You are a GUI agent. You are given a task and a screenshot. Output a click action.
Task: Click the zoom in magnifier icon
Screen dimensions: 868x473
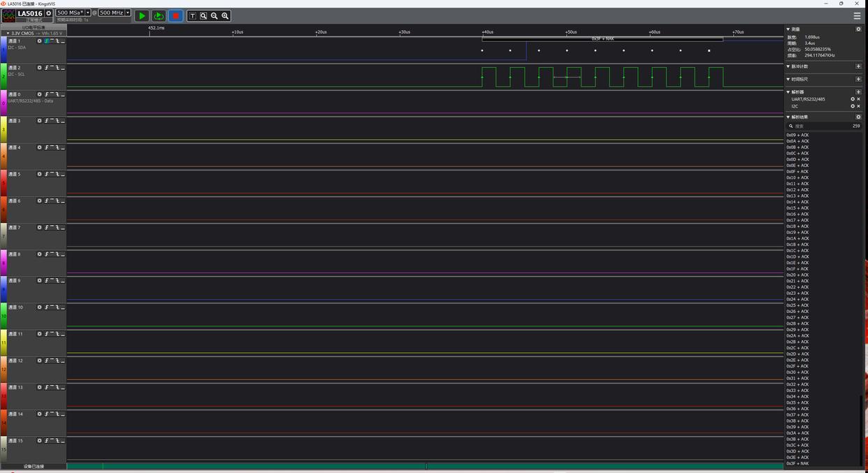tap(225, 15)
